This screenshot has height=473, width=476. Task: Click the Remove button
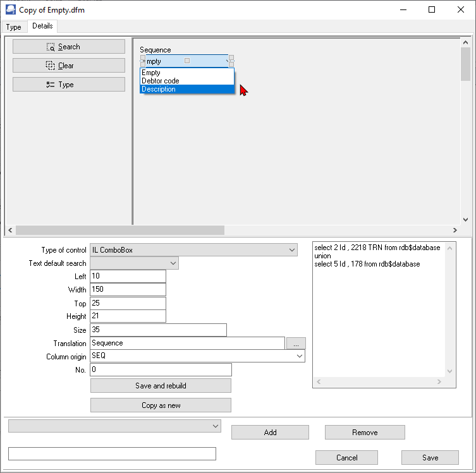point(365,433)
